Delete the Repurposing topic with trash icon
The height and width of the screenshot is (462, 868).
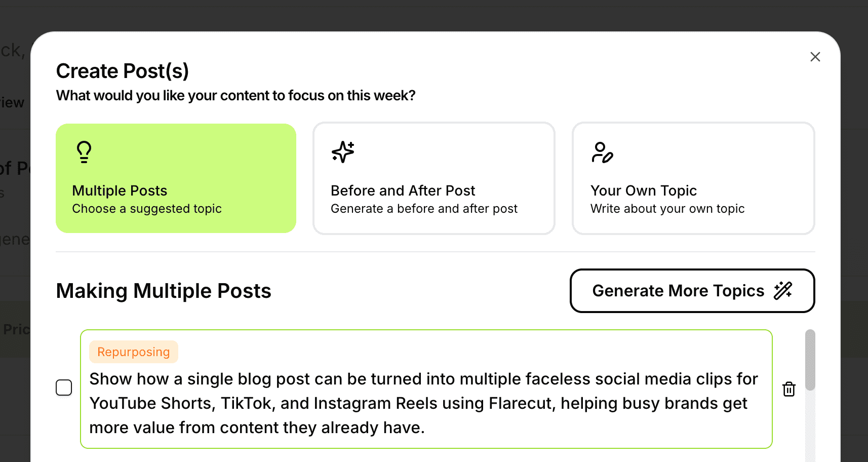click(789, 389)
